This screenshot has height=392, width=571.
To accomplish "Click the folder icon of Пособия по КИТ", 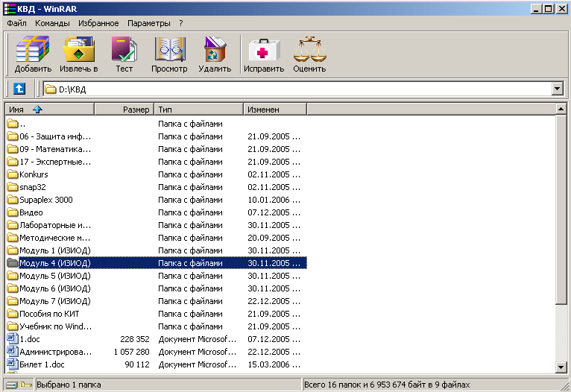I will 13,314.
